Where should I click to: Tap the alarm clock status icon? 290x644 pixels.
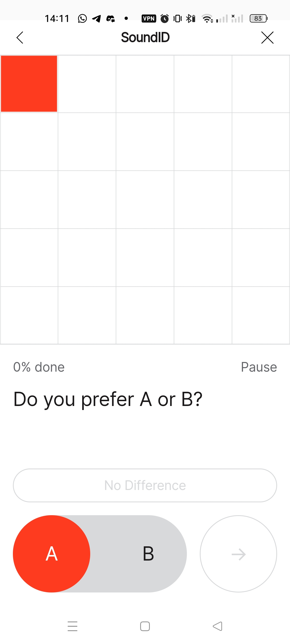[x=165, y=19]
